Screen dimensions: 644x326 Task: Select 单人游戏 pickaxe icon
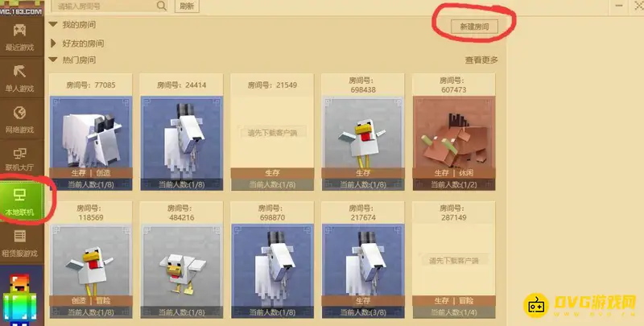pyautogui.click(x=19, y=72)
